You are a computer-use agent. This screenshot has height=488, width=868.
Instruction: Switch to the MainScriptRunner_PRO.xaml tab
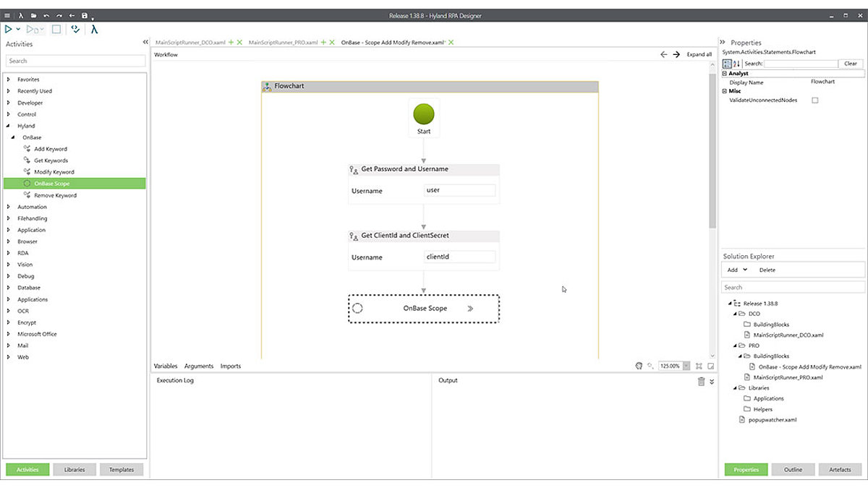[x=284, y=43]
